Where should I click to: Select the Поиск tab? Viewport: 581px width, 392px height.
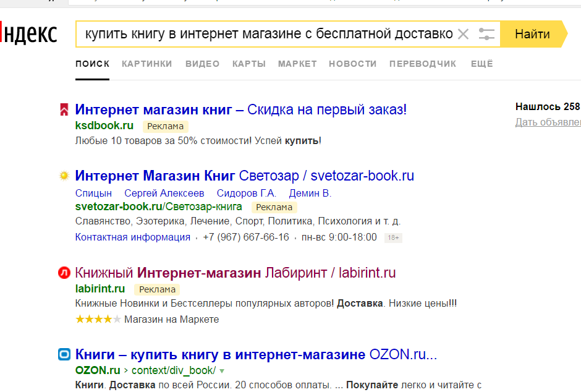coord(92,64)
